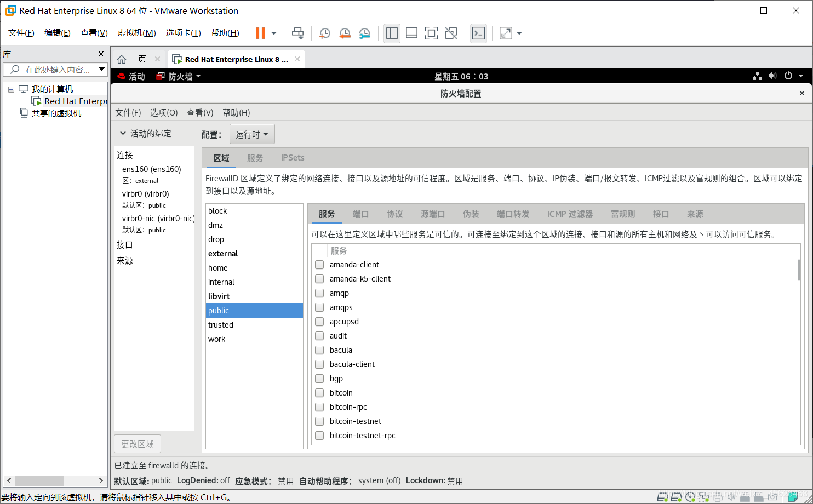
Task: Close the firewall configuration window
Action: click(802, 93)
